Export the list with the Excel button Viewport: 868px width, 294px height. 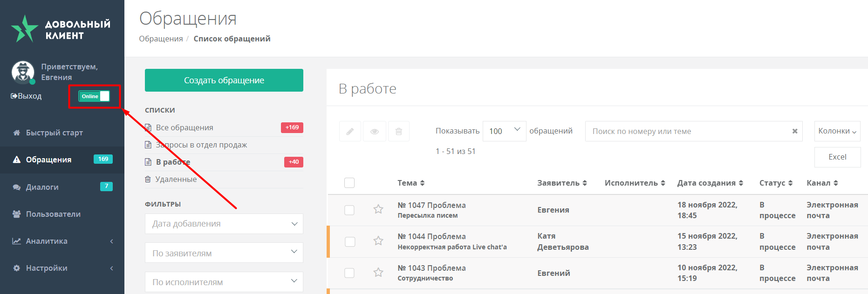[x=837, y=157]
